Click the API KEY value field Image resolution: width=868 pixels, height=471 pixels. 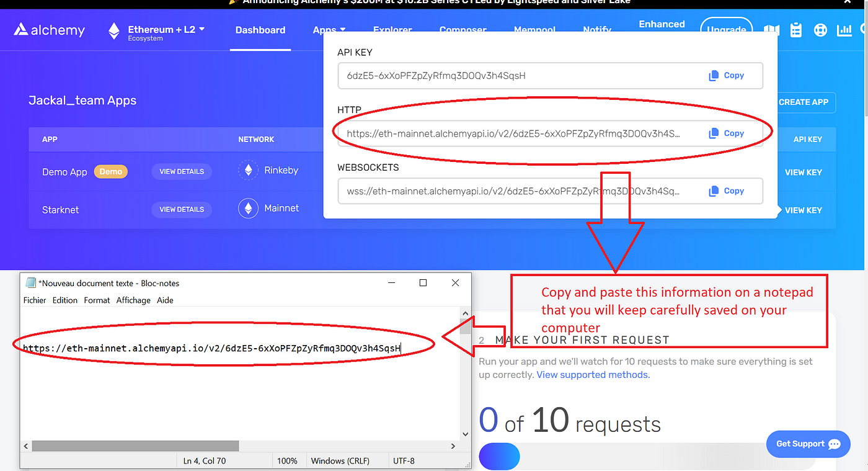[550, 76]
